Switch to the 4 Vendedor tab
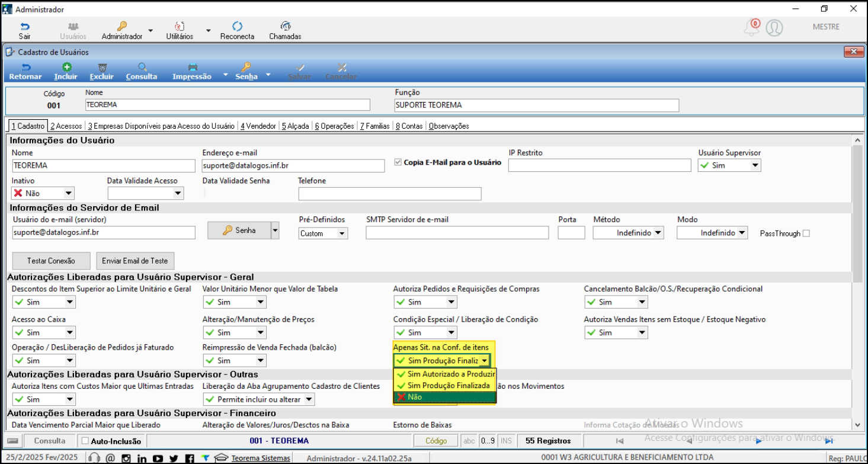Viewport: 868px width, 464px height. coord(258,126)
